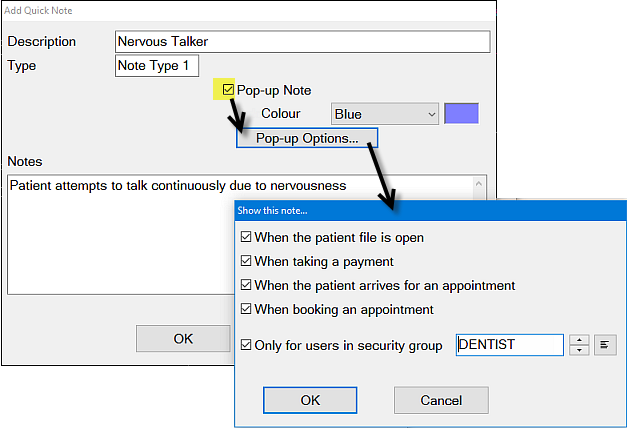This screenshot has height=428, width=627.
Task: Click the 'Show this note...' title bar
Action: pos(430,210)
